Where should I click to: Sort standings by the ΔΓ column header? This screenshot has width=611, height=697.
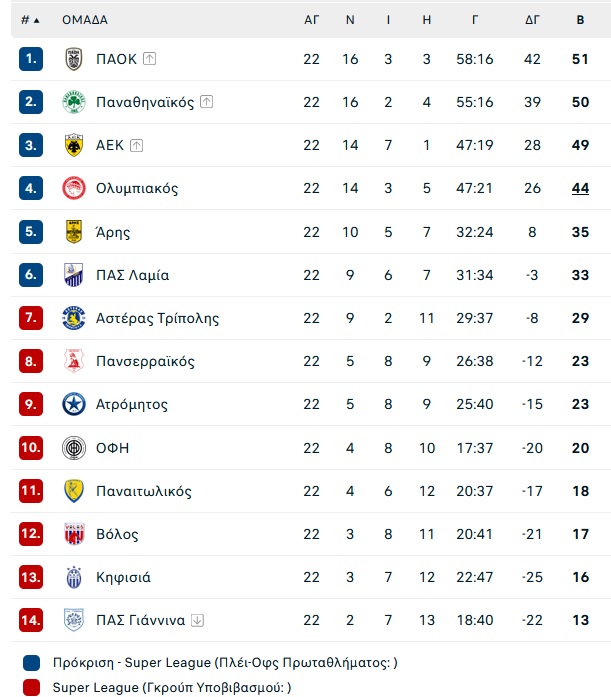click(x=532, y=20)
